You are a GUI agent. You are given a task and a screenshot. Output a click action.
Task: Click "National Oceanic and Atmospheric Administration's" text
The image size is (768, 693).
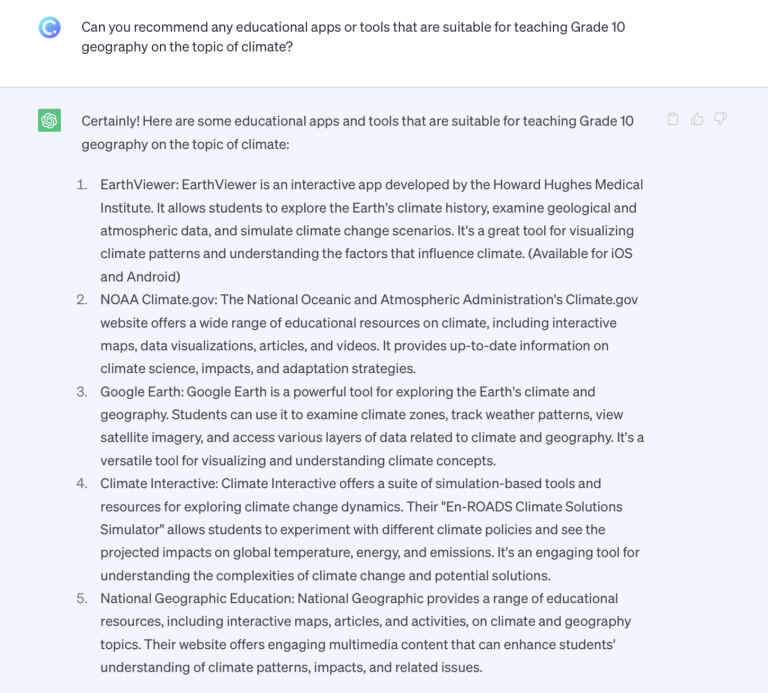pyautogui.click(x=418, y=300)
